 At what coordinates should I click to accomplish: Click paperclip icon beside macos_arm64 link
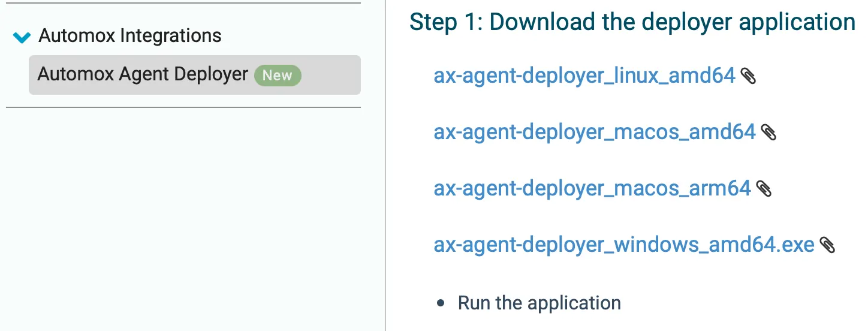coord(764,189)
